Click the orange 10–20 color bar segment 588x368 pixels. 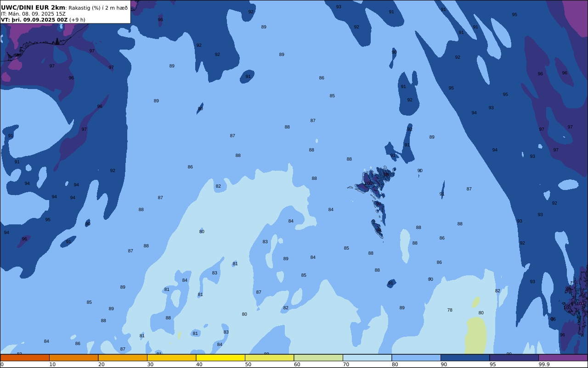[73, 357]
